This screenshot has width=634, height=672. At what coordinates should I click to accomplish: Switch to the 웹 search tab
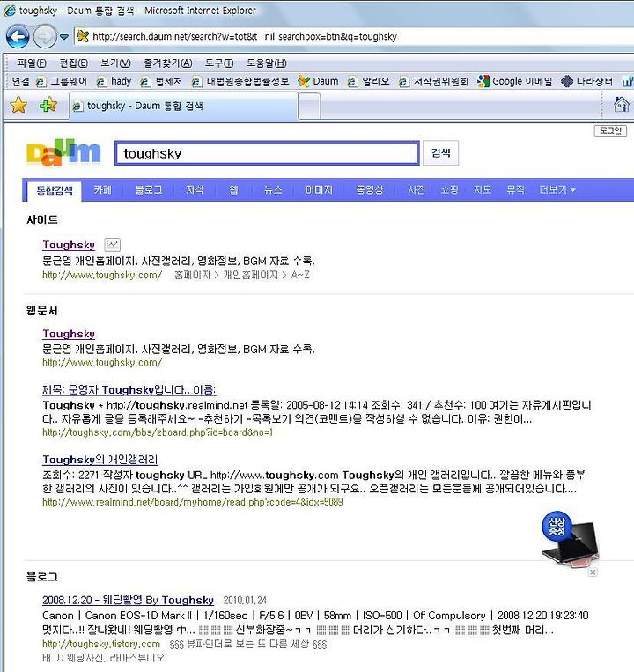coord(233,190)
